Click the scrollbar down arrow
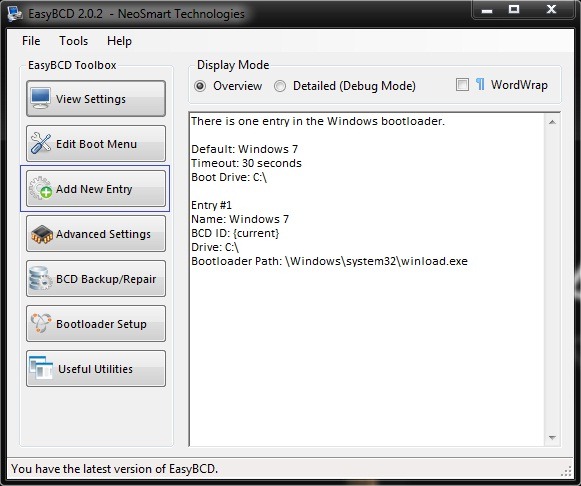The height and width of the screenshot is (486, 581). [552, 437]
